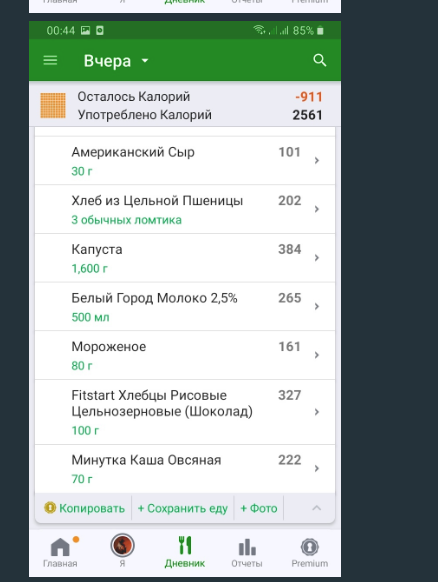438x582 pixels.
Task: Open the orange calorie grid icon
Action: 53,105
